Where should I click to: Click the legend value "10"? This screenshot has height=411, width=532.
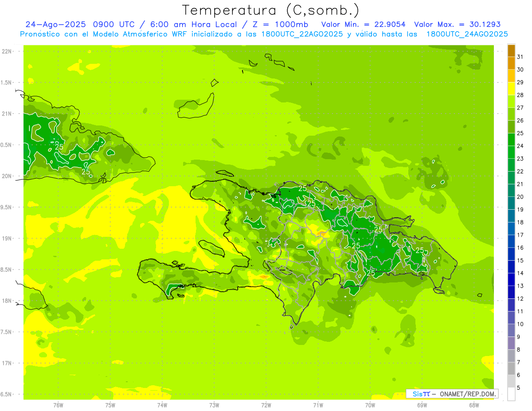coord(520,324)
